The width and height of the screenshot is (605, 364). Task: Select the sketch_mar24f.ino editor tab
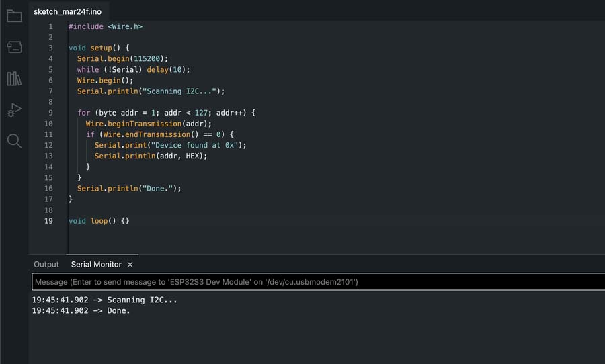coord(67,12)
